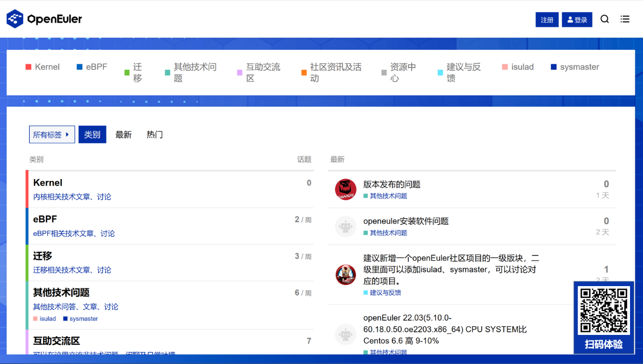The width and height of the screenshot is (643, 364).
Task: Open the eBPF category in top bar
Action: (97, 67)
